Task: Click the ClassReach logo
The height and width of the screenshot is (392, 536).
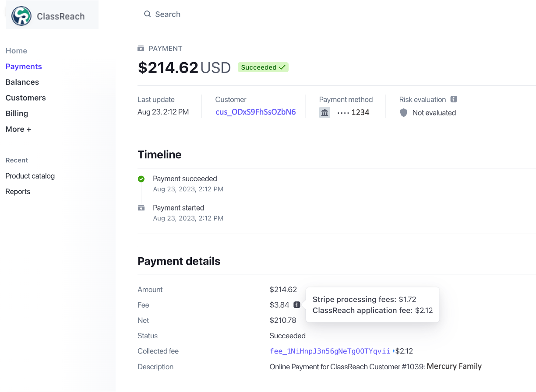Action: point(21,14)
